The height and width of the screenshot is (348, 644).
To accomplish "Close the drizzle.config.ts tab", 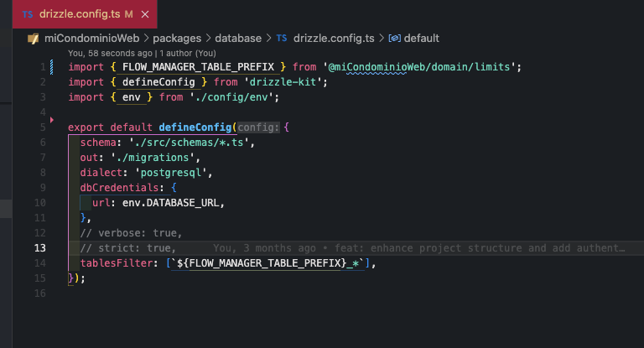I will click(145, 14).
